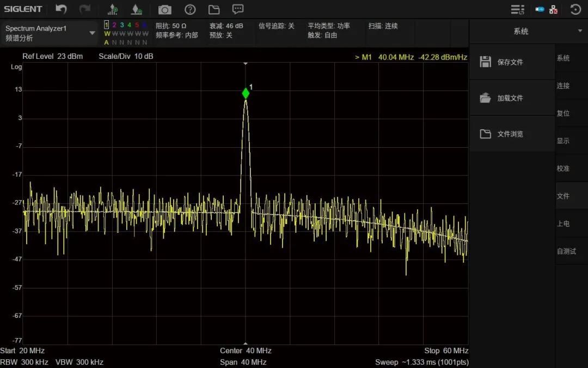Viewport: 588px width, 368px height.
Task: Click the green marker 1 diamond on peak
Action: [246, 93]
